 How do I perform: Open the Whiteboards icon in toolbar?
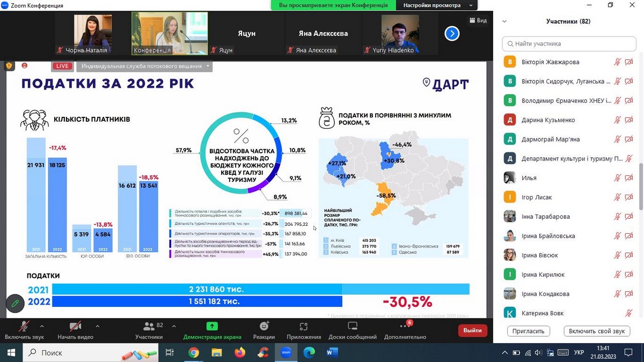353,326
